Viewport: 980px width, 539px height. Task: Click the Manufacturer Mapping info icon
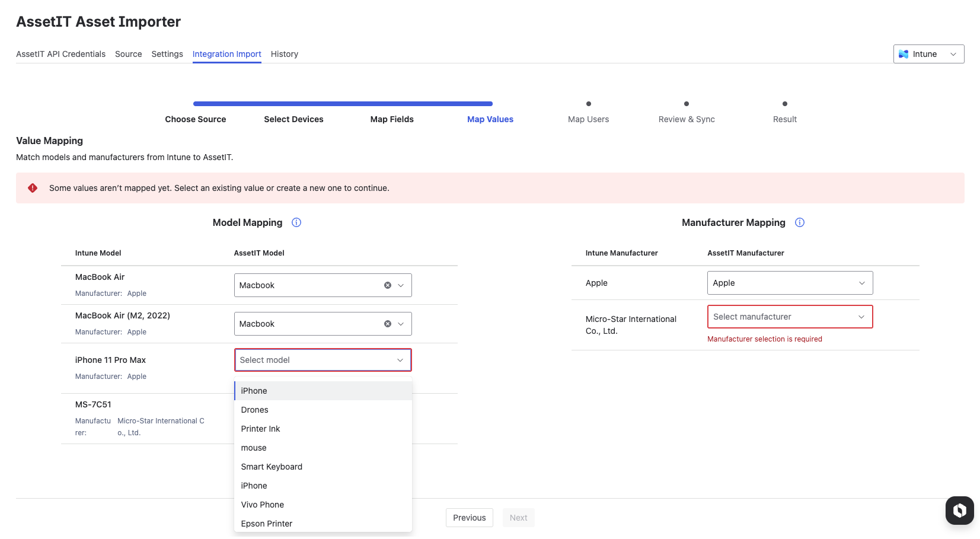(799, 222)
